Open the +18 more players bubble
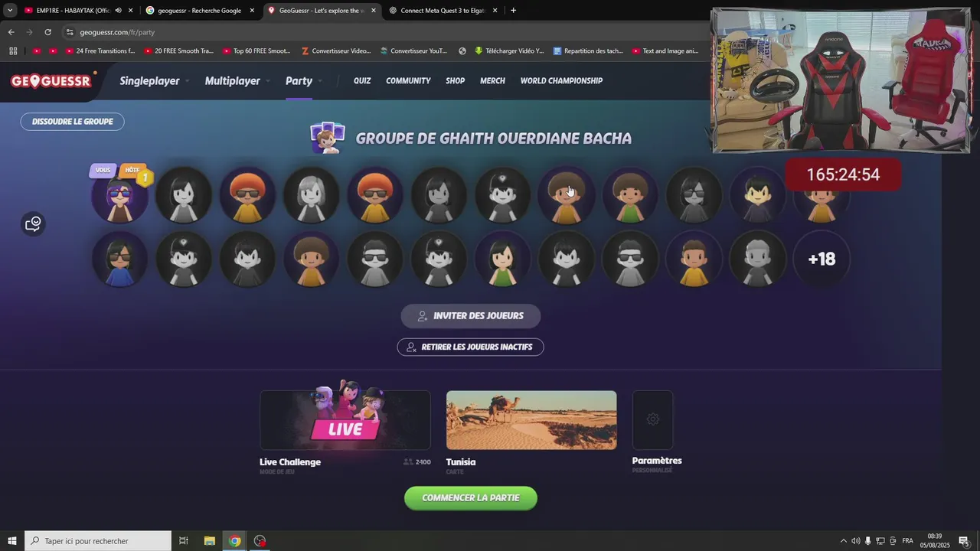The width and height of the screenshot is (980, 551). (x=822, y=259)
